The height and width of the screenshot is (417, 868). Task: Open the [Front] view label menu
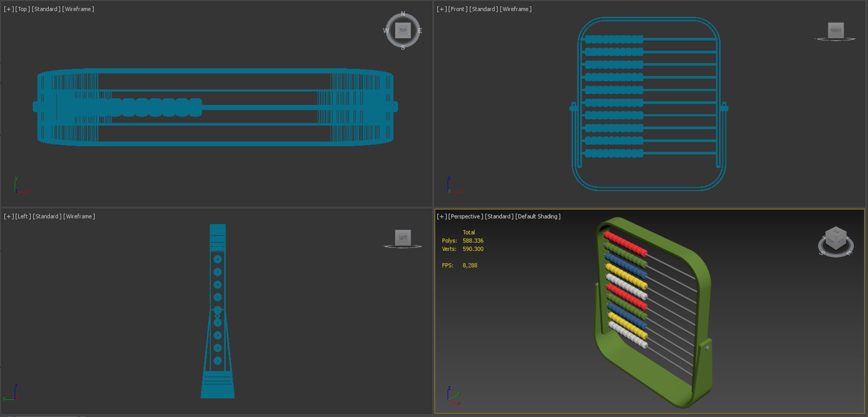click(x=458, y=9)
